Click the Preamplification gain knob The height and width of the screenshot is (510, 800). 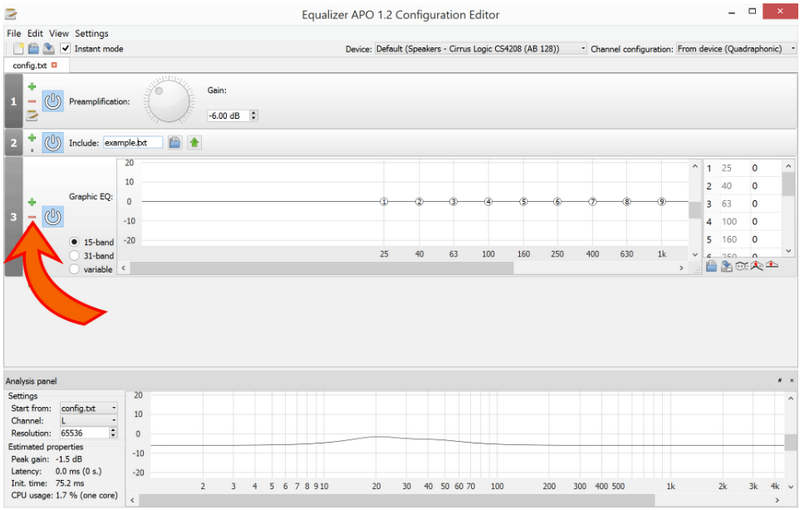168,100
